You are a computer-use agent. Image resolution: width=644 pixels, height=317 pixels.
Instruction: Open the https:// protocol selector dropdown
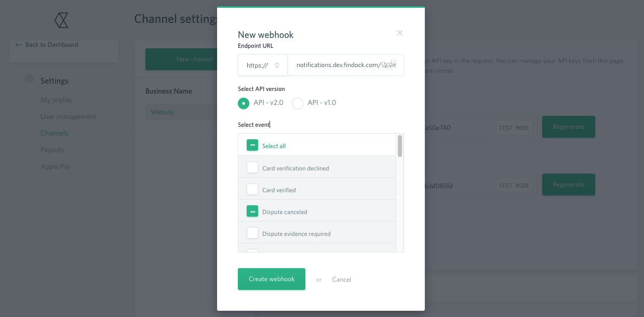tap(262, 65)
